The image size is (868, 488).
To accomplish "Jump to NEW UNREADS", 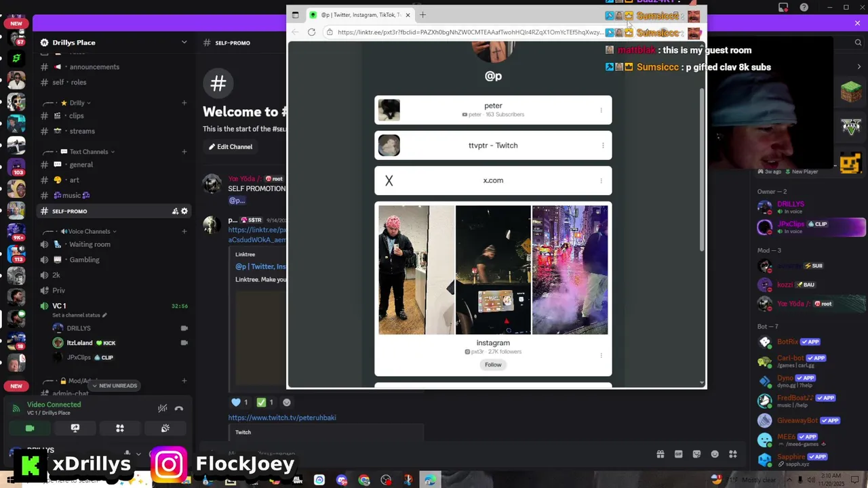I will point(113,386).
